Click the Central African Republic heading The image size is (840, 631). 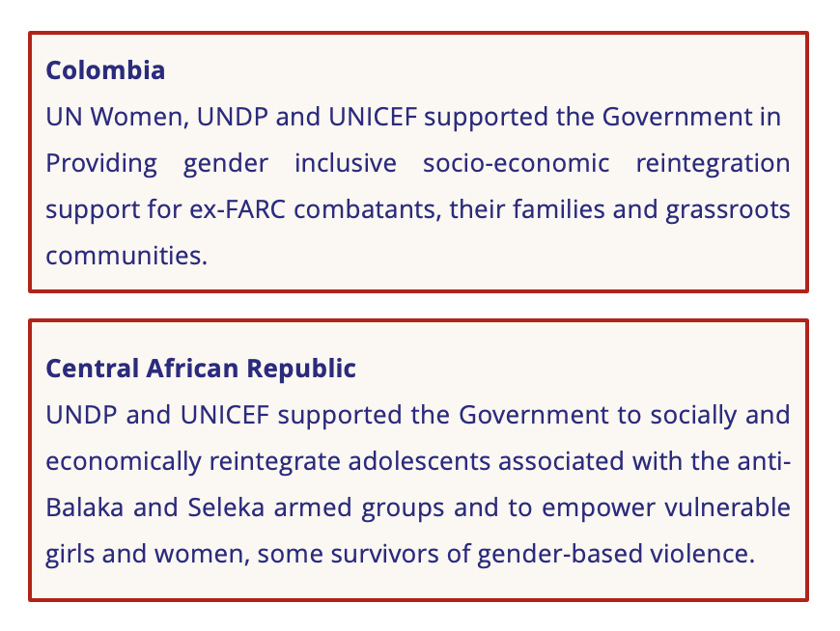pyautogui.click(x=201, y=369)
